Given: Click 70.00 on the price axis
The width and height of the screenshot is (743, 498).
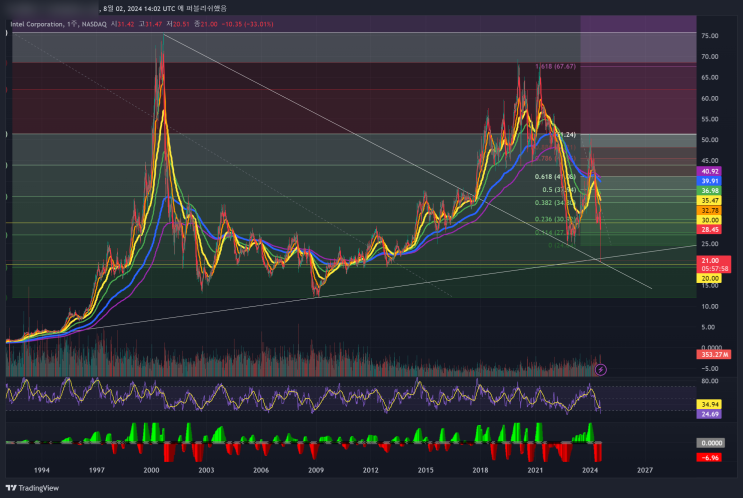Looking at the screenshot, I should click(709, 57).
